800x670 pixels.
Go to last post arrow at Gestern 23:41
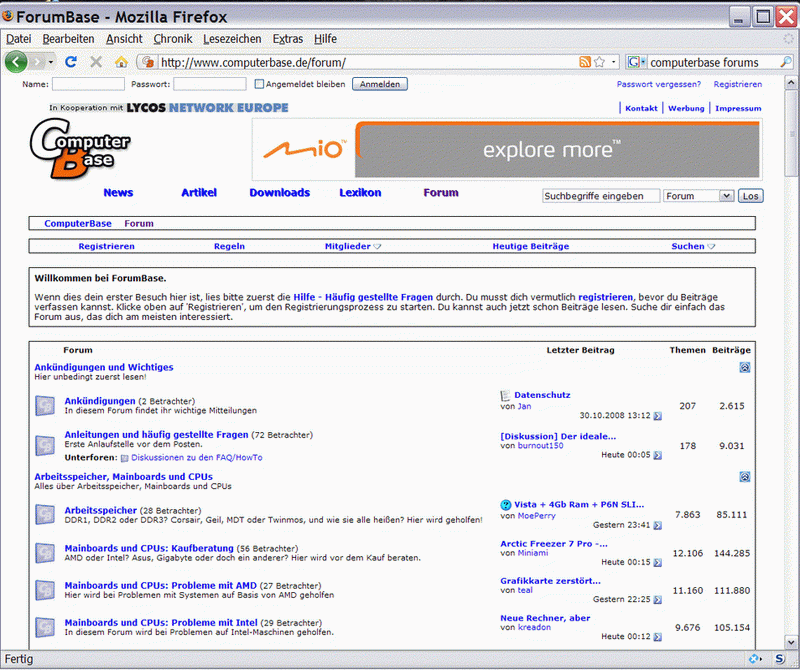(x=658, y=526)
